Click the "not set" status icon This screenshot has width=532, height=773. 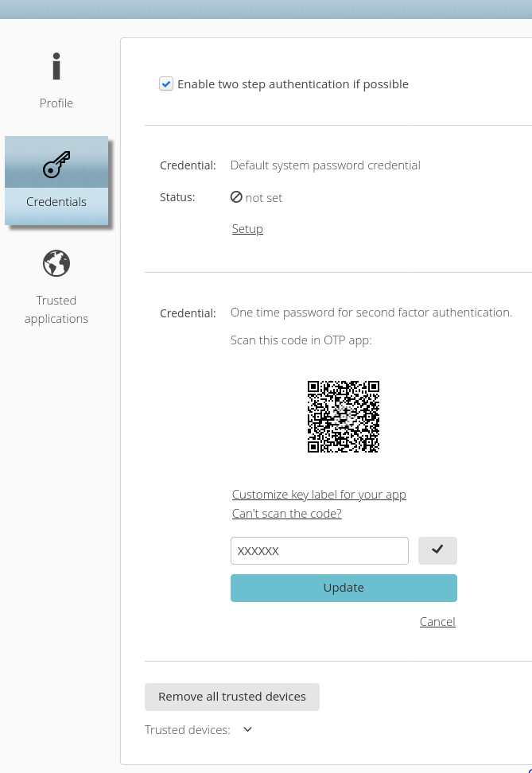[x=236, y=197]
